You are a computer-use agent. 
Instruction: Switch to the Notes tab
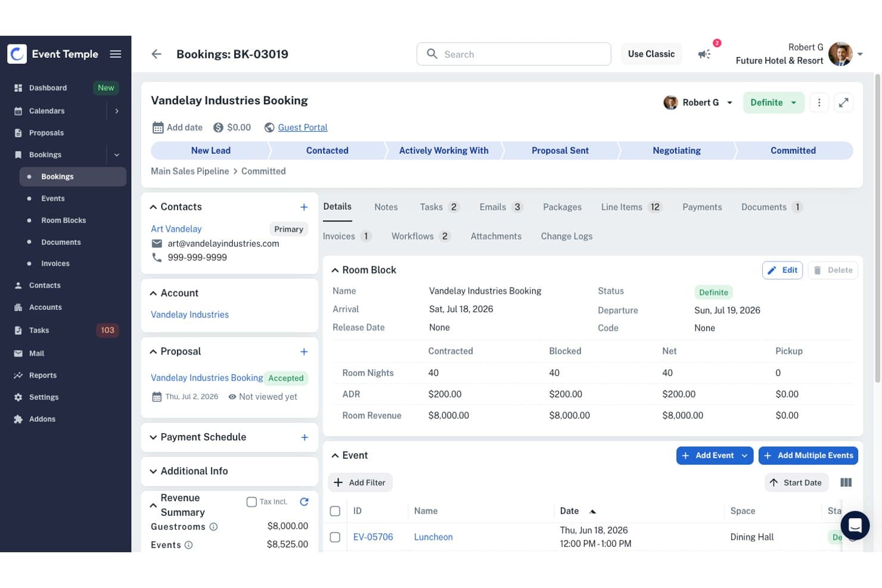click(386, 207)
